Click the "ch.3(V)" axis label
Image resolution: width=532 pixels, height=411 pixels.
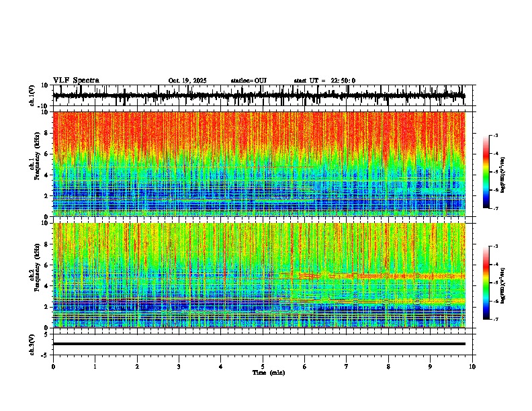click(x=32, y=345)
